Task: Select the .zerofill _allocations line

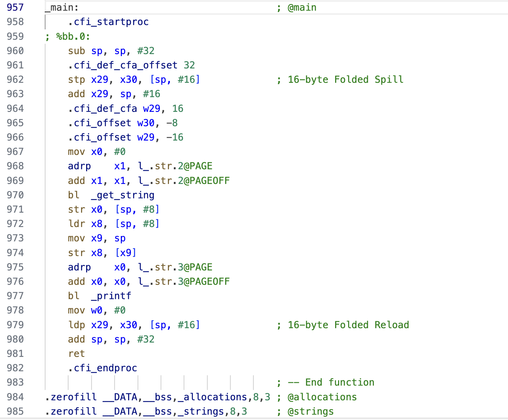Action: click(x=158, y=397)
